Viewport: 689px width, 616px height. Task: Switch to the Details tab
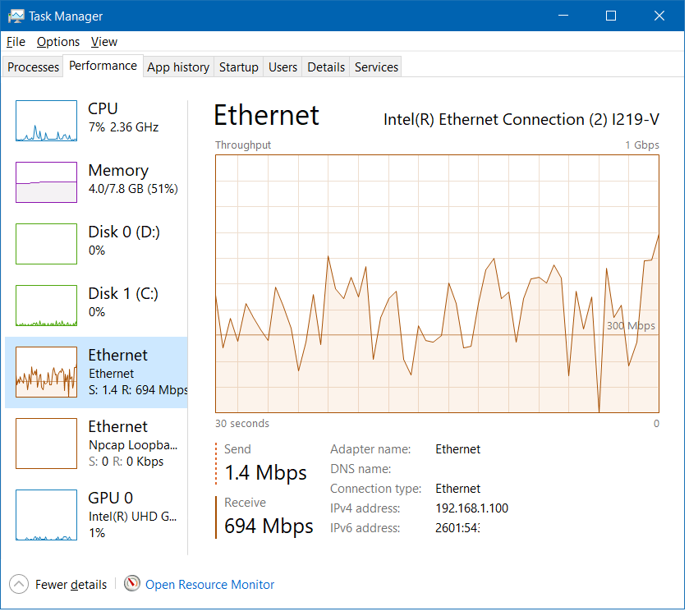click(x=326, y=67)
